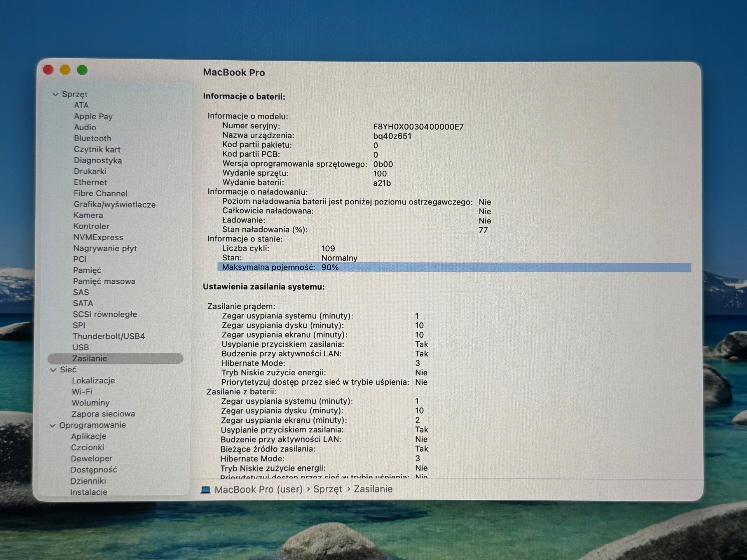The height and width of the screenshot is (560, 747).
Task: Select Kamera in the sidebar
Action: [x=88, y=215]
